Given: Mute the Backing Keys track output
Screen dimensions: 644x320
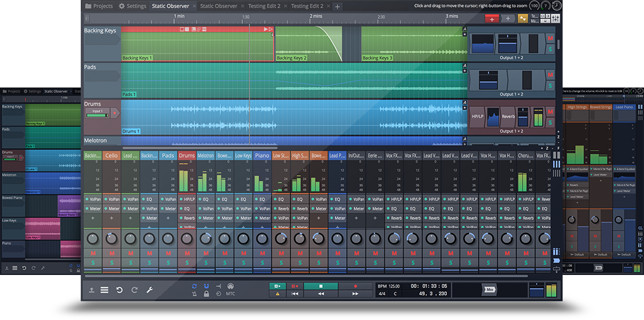Looking at the screenshot, I should point(550,39).
